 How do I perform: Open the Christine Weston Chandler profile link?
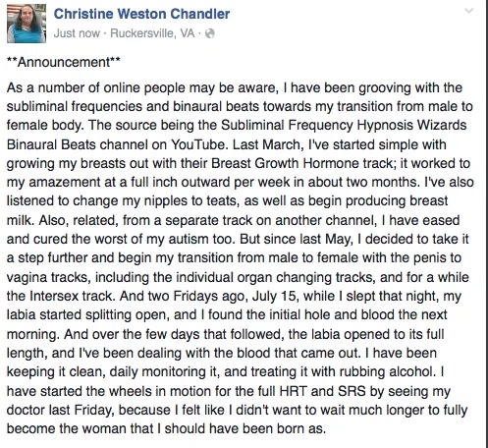click(x=141, y=14)
